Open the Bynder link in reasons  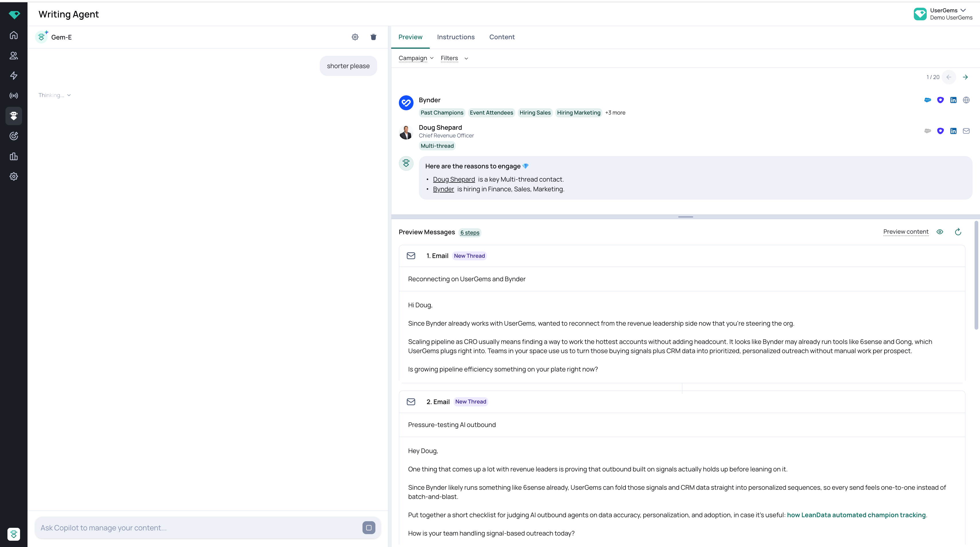(443, 189)
